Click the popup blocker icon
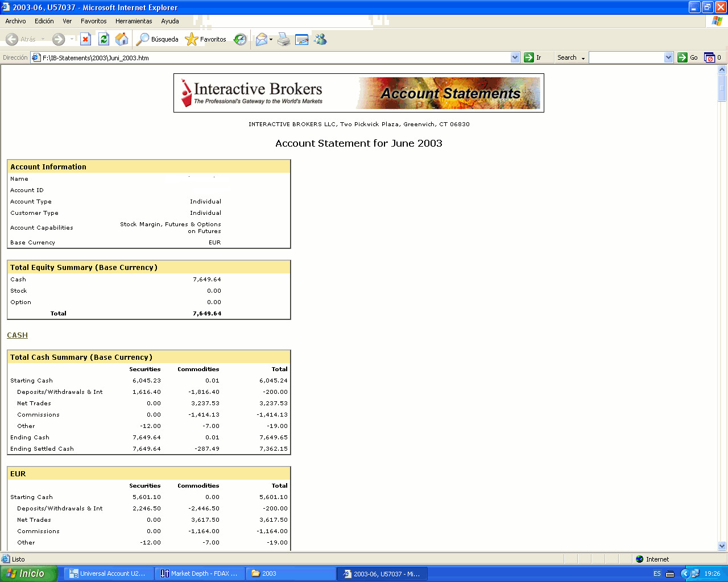 coord(709,57)
